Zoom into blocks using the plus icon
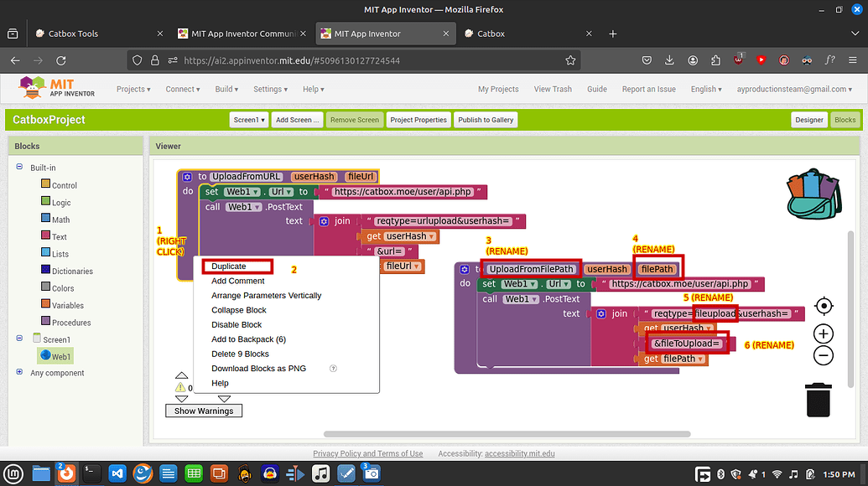This screenshot has height=486, width=868. [823, 333]
